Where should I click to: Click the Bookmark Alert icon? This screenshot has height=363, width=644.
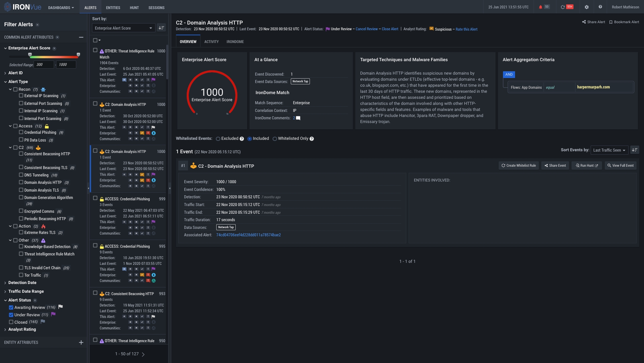pyautogui.click(x=611, y=22)
